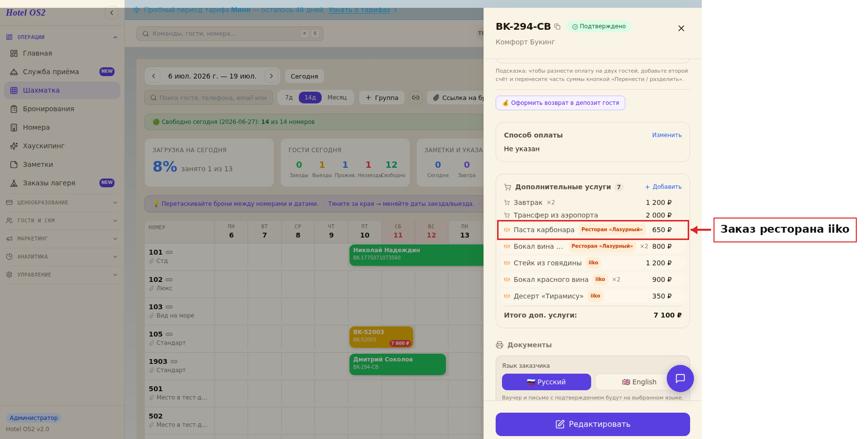Expand the Гости и CRM section

coord(62,220)
